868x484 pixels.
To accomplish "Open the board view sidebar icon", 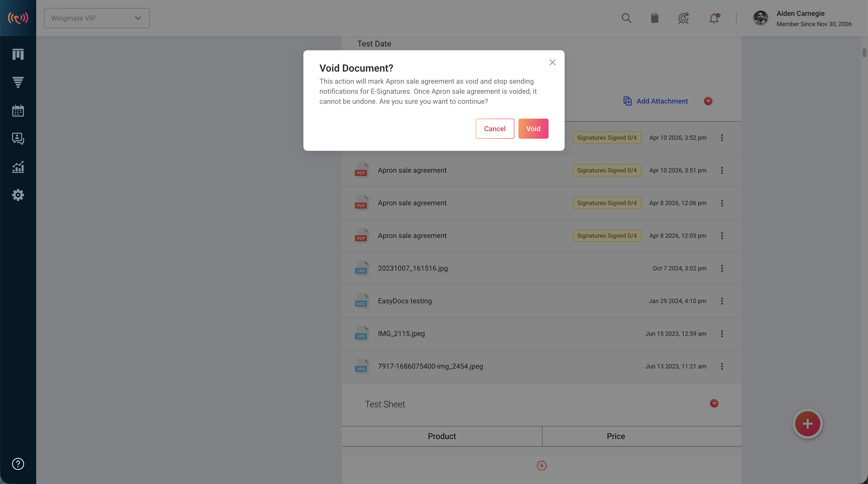I will coord(18,54).
